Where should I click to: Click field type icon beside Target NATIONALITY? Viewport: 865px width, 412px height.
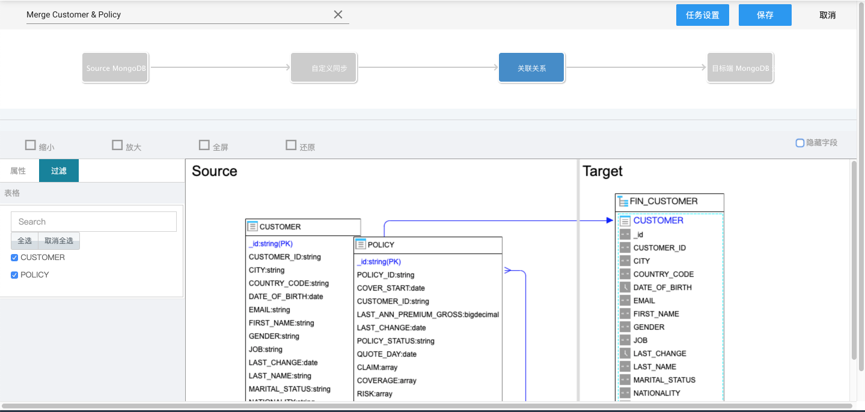[625, 393]
